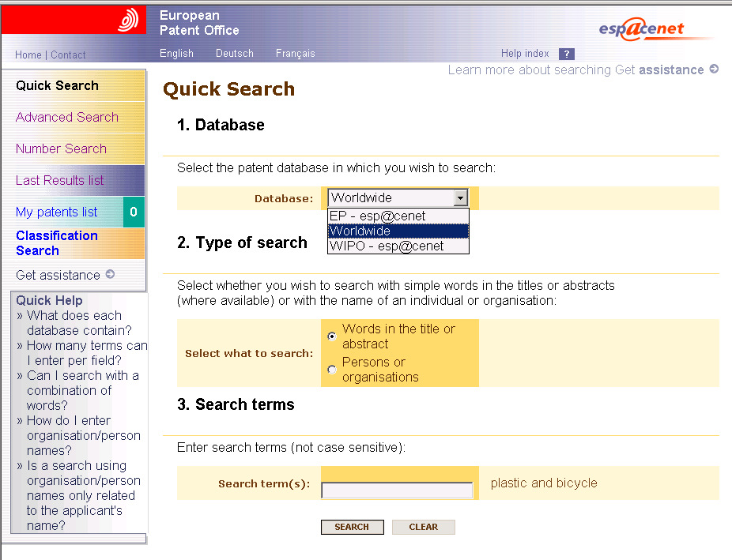Open Quick Search in the sidebar
The width and height of the screenshot is (732, 560).
58,86
